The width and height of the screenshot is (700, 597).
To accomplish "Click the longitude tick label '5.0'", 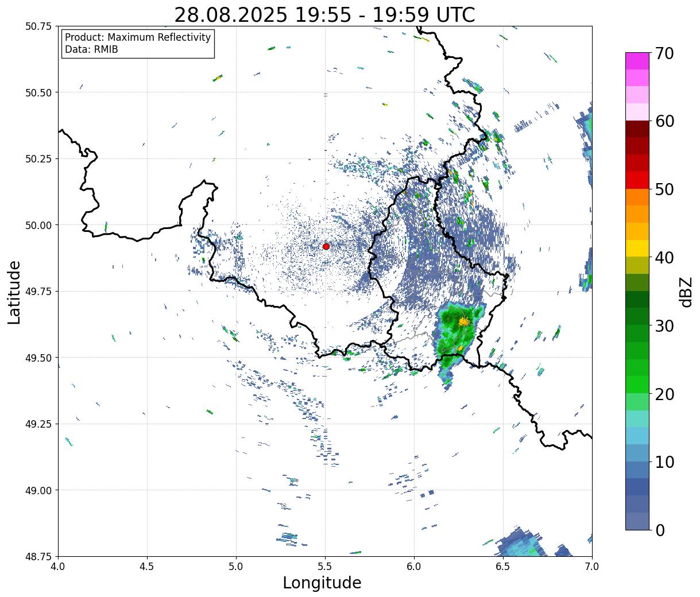I will click(x=236, y=567).
